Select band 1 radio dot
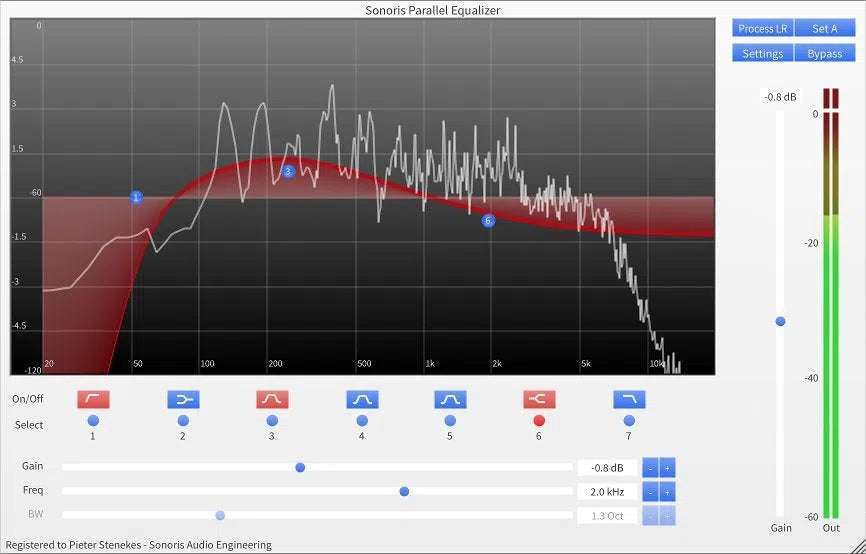The height and width of the screenshot is (554, 866). pos(93,421)
